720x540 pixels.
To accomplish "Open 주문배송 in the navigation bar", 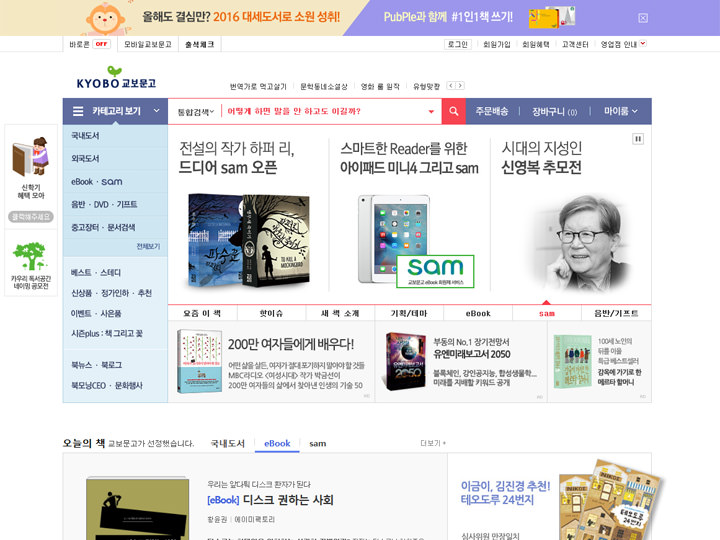I will [491, 111].
